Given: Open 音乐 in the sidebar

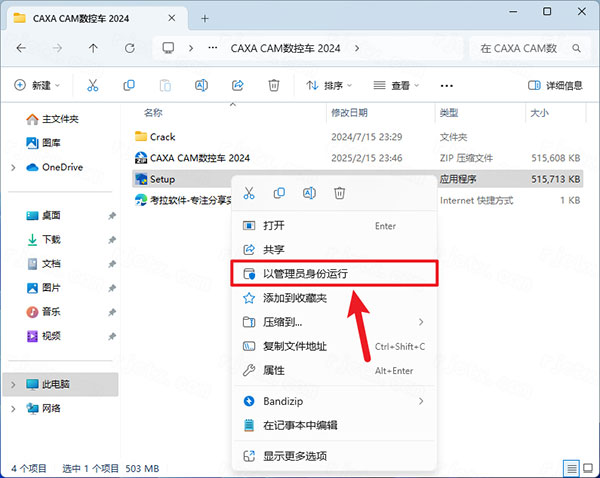Looking at the screenshot, I should click(x=43, y=312).
